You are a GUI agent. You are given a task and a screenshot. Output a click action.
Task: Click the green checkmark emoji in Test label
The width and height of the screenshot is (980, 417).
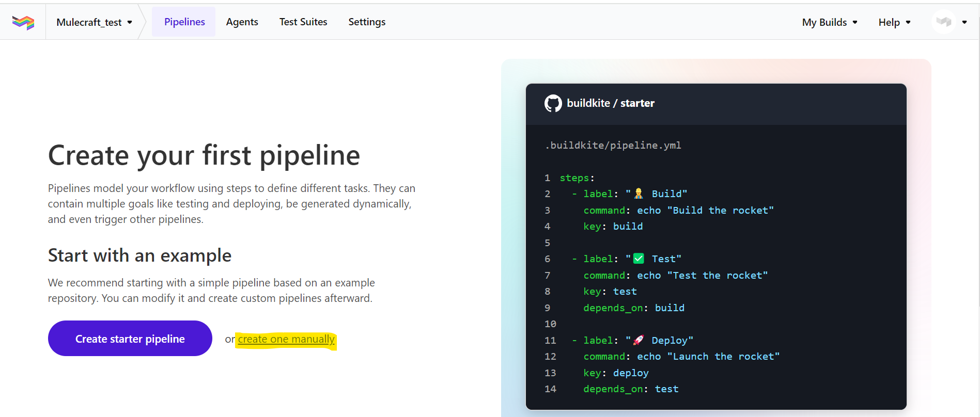(x=639, y=259)
